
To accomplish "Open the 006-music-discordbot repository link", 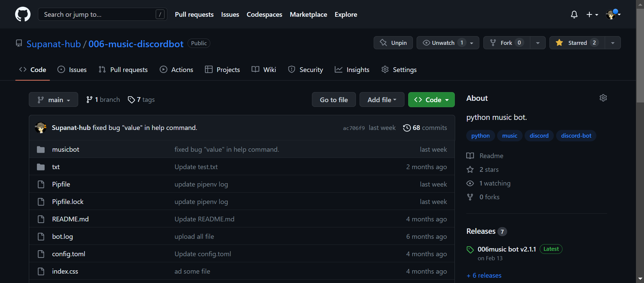I will coord(136,44).
